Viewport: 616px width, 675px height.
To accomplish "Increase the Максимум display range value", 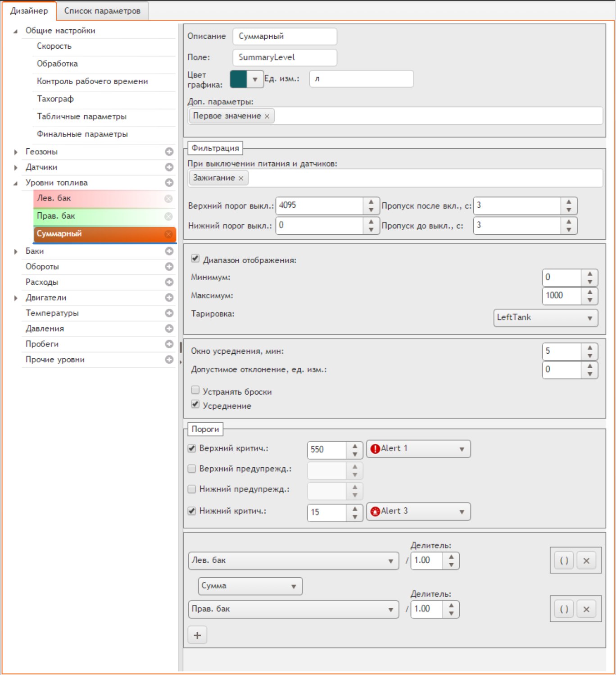I will click(x=589, y=292).
